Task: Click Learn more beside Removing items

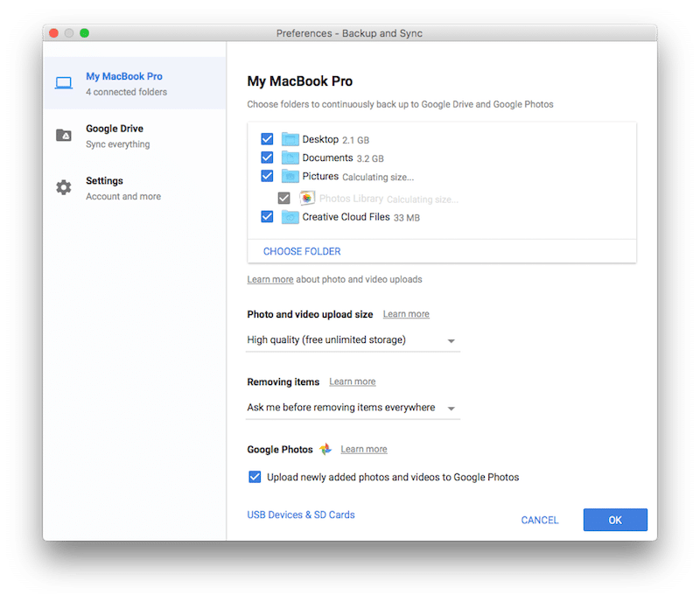Action: coord(352,381)
